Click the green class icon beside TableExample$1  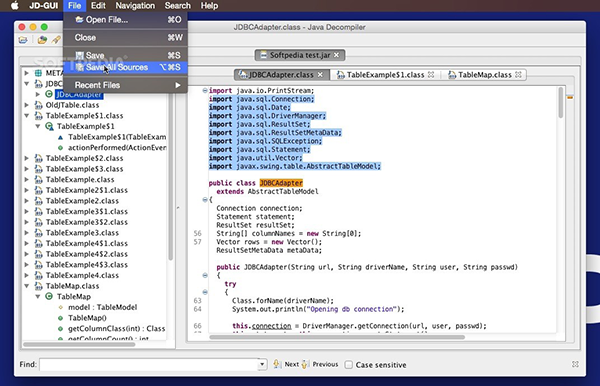click(49, 126)
